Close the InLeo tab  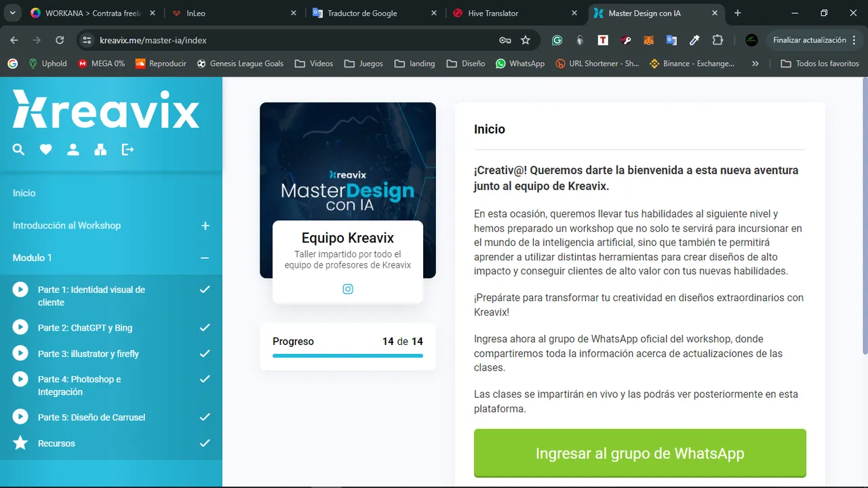click(x=293, y=13)
